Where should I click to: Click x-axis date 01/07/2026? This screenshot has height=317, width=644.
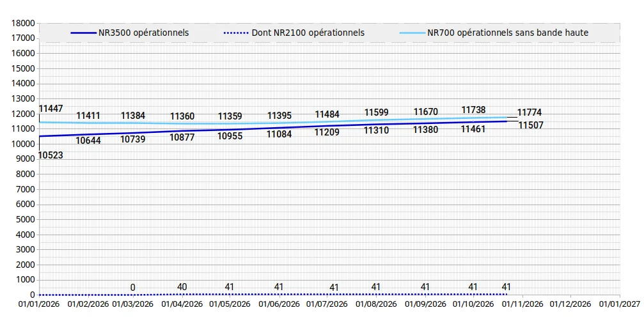pyautogui.click(x=327, y=304)
